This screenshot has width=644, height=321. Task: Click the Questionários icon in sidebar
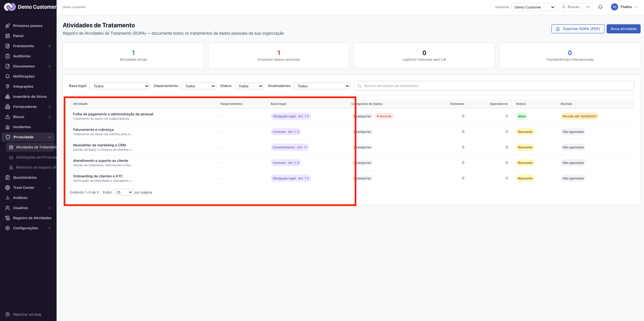7,177
